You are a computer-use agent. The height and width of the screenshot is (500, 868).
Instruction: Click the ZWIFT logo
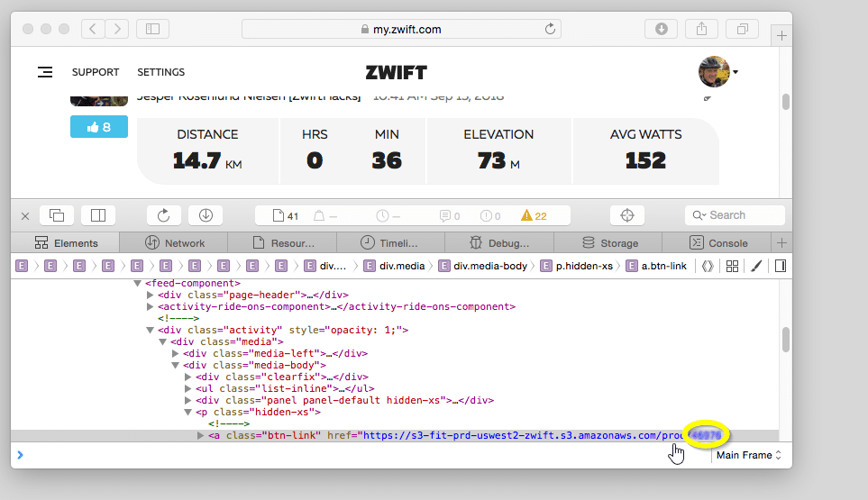397,72
